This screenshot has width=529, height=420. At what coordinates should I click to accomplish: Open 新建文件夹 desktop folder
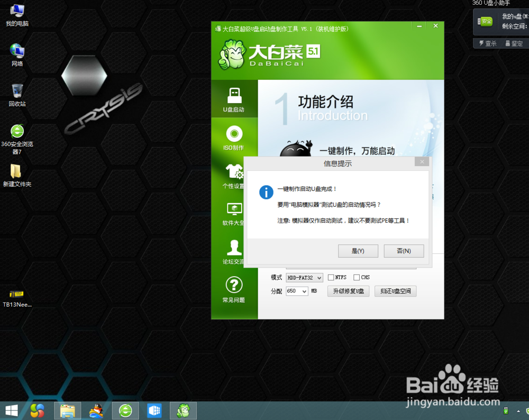click(x=17, y=176)
